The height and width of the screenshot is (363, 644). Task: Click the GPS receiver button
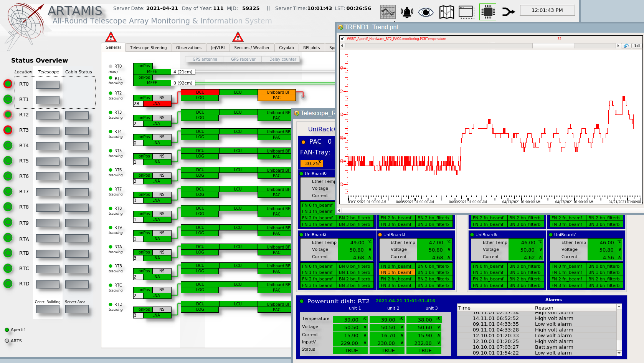(x=243, y=59)
